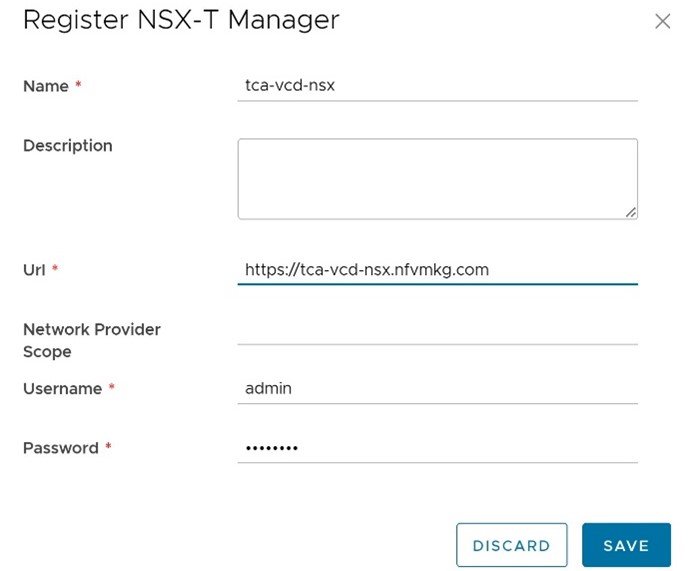691x571 pixels.
Task: Click the red asterisk beside Url
Action: (x=55, y=270)
